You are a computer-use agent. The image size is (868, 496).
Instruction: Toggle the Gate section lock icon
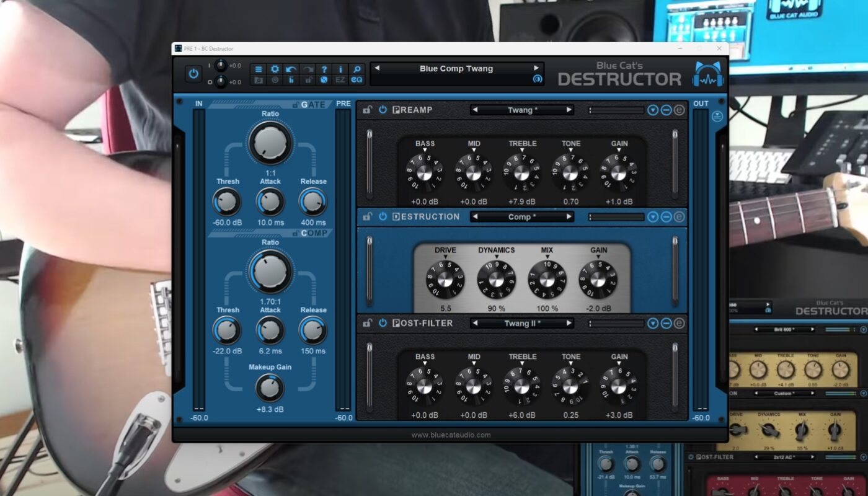point(296,105)
